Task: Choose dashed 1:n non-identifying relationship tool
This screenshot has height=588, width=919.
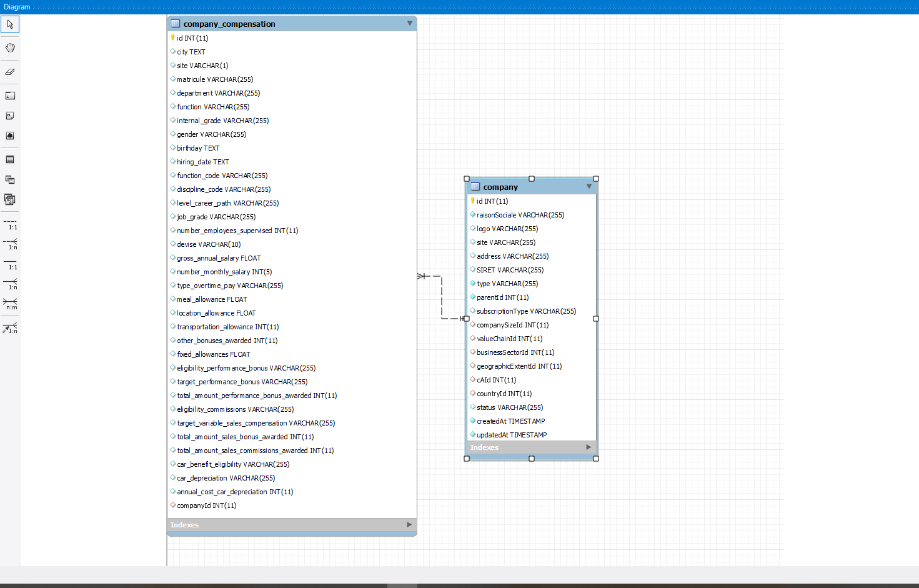Action: pyautogui.click(x=10, y=244)
